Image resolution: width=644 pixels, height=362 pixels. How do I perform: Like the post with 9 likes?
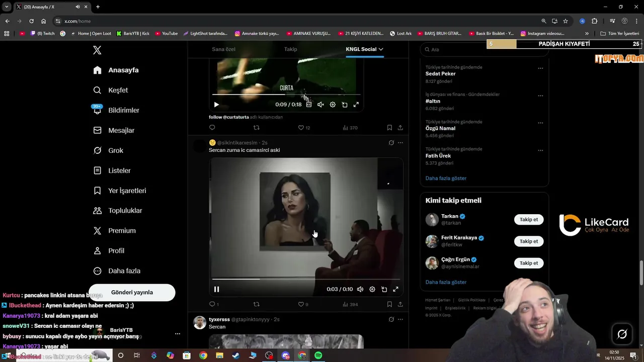[303, 304]
